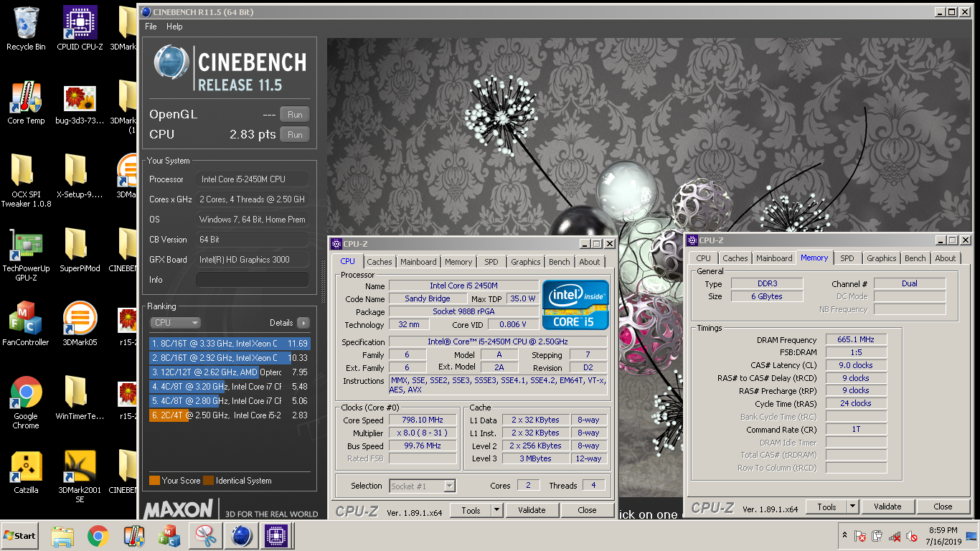Open Core Temp desktop shortcut

(x=26, y=103)
